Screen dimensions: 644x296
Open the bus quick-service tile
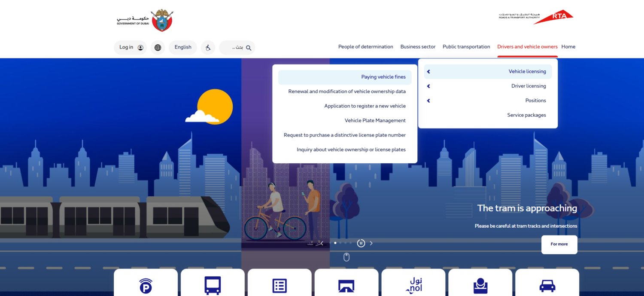coord(213,285)
